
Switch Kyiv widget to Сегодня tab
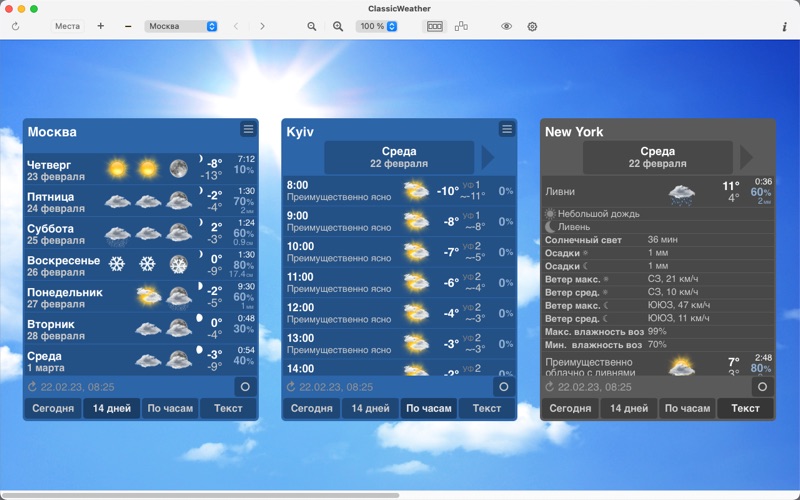[312, 408]
